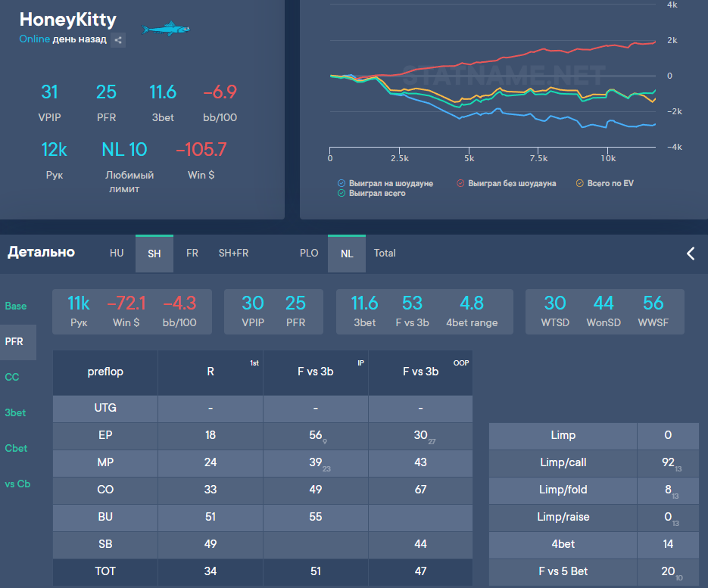Open the Cbet sidebar section

(15, 449)
